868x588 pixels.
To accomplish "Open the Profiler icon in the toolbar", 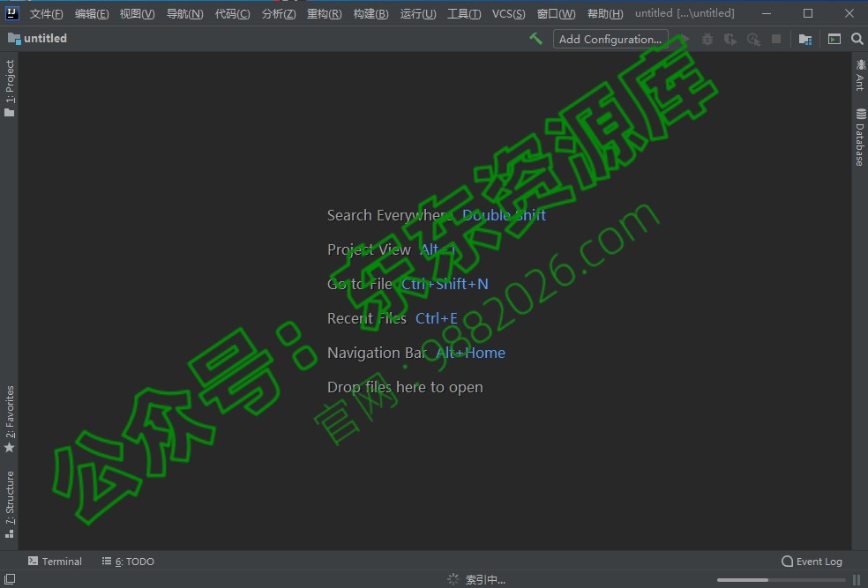I will pyautogui.click(x=754, y=39).
